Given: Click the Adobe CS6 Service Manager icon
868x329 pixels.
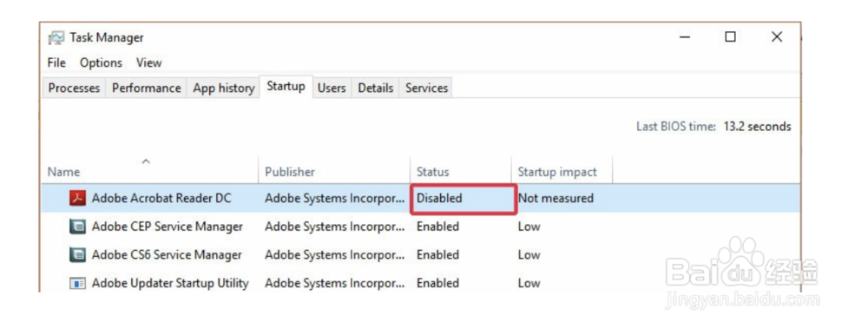Looking at the screenshot, I should [77, 255].
